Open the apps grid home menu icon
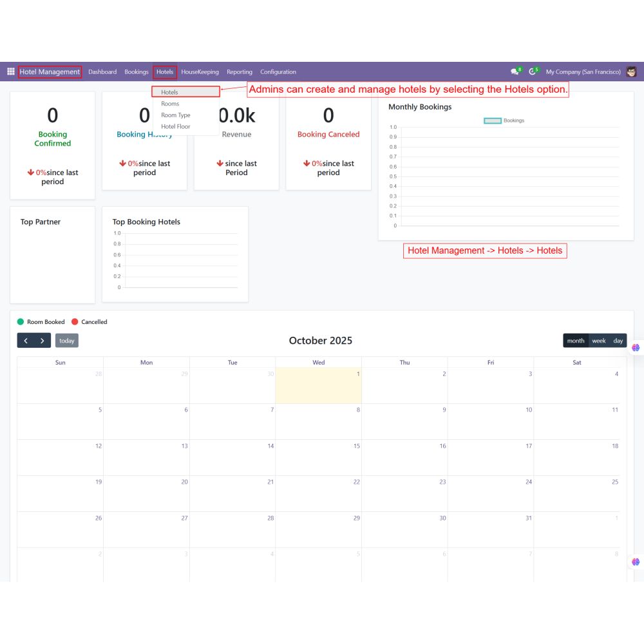The width and height of the screenshot is (644, 644). [x=11, y=71]
